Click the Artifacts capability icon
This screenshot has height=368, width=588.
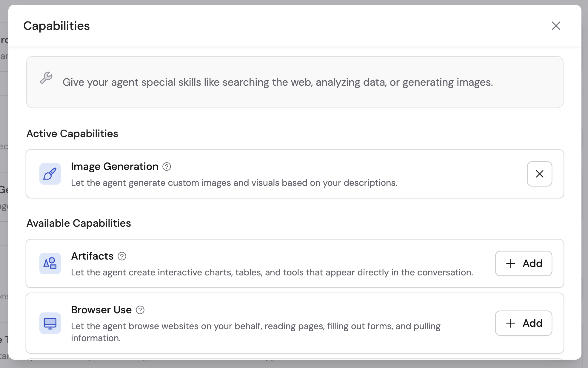50,263
